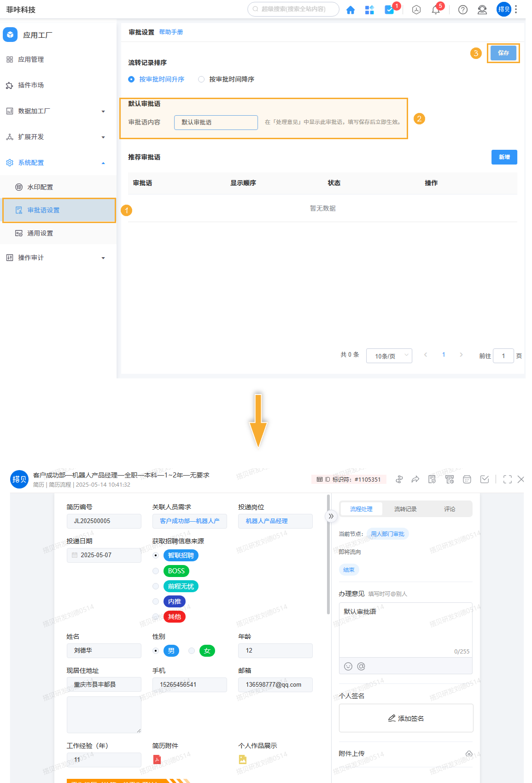Click the share arrow icon in resume header
532x783 pixels.
pos(415,479)
